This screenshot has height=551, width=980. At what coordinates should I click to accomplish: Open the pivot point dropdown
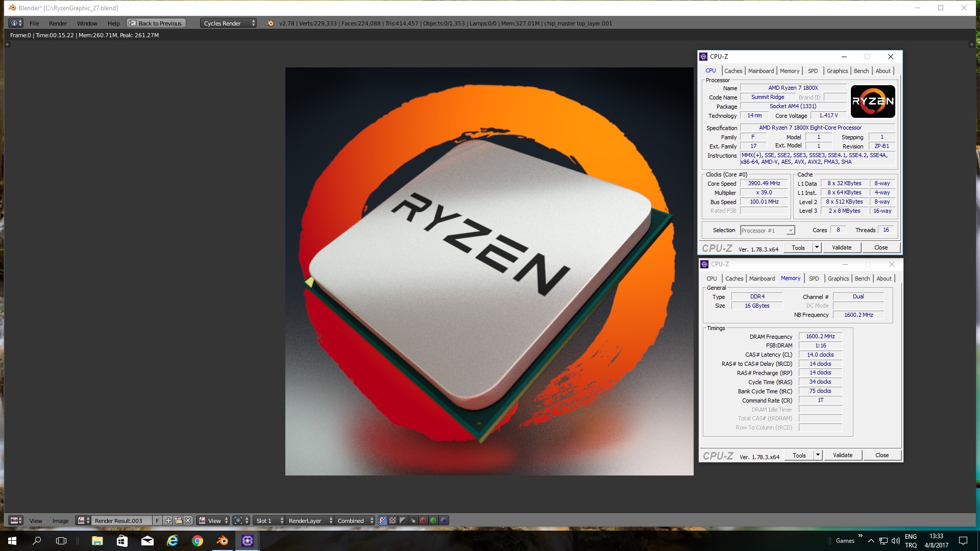click(241, 520)
